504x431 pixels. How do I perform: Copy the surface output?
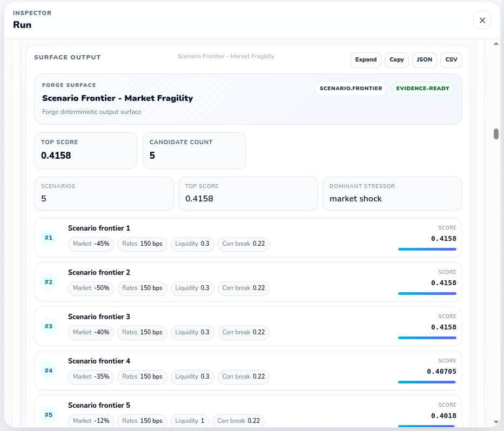(397, 60)
